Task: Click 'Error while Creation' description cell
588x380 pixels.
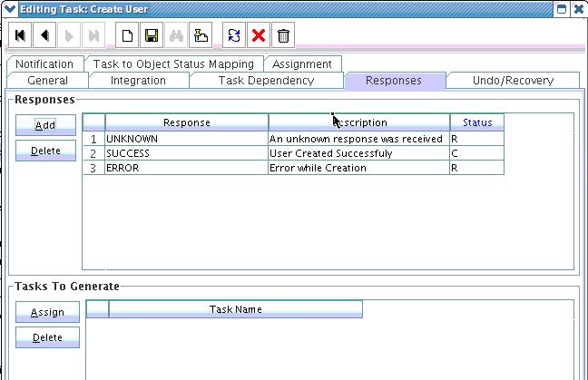Action: (358, 168)
